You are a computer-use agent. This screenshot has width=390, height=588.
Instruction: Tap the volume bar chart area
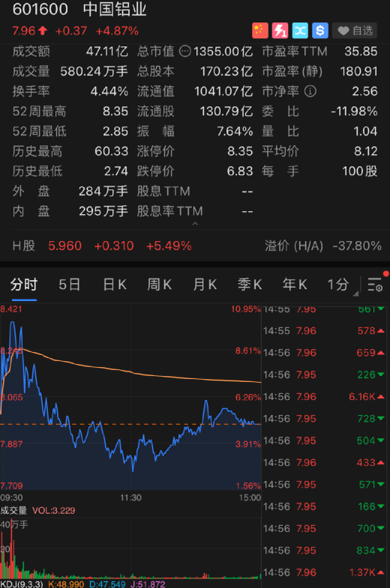pos(130,548)
